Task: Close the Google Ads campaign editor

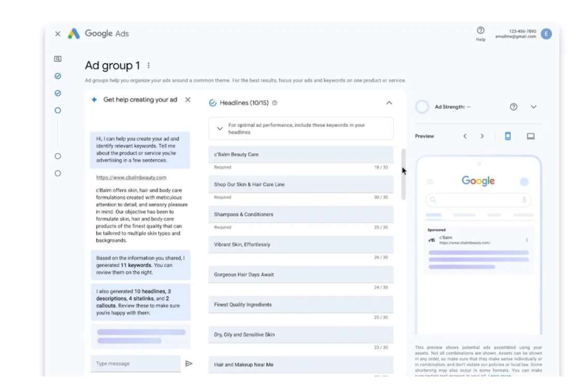Action: tap(58, 34)
